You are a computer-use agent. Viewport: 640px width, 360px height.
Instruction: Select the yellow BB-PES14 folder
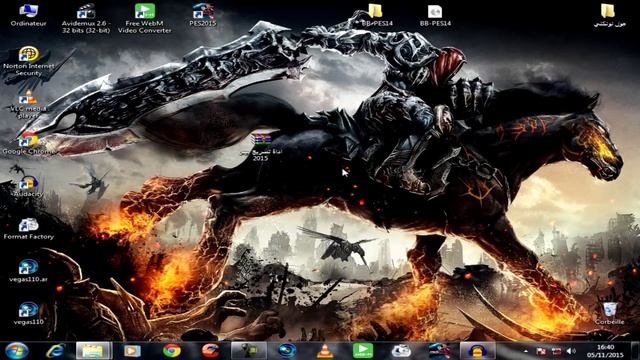pos(377,15)
